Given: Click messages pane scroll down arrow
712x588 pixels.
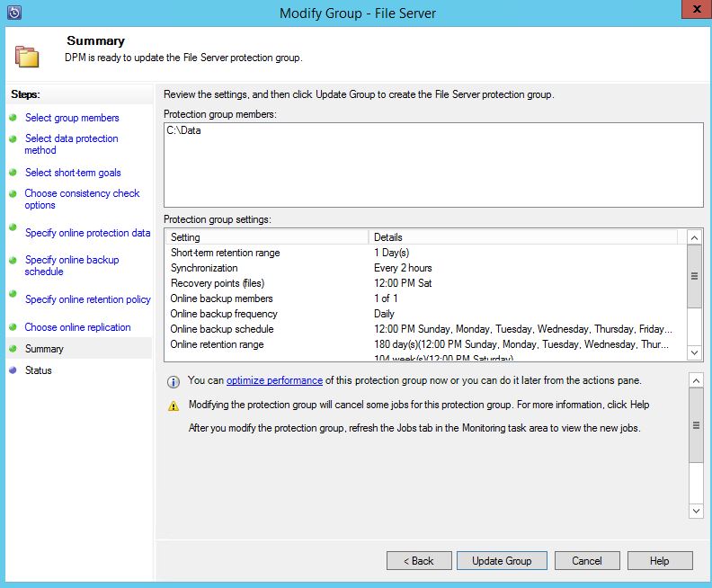Looking at the screenshot, I should 696,511.
